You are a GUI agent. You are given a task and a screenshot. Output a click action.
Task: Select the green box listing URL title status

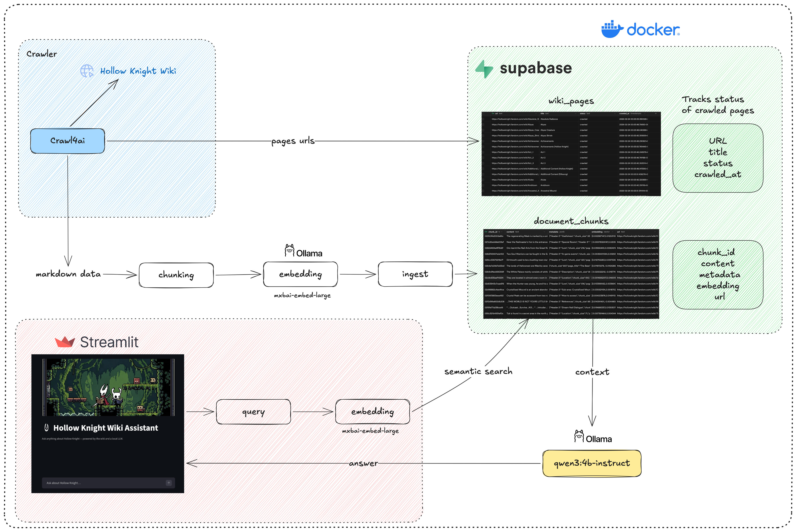(718, 158)
